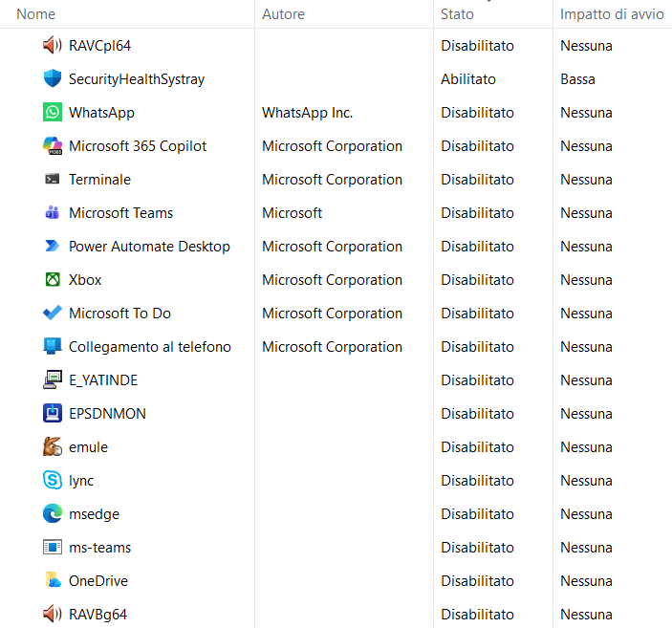Select the emule name text
The image size is (672, 628).
(88, 446)
